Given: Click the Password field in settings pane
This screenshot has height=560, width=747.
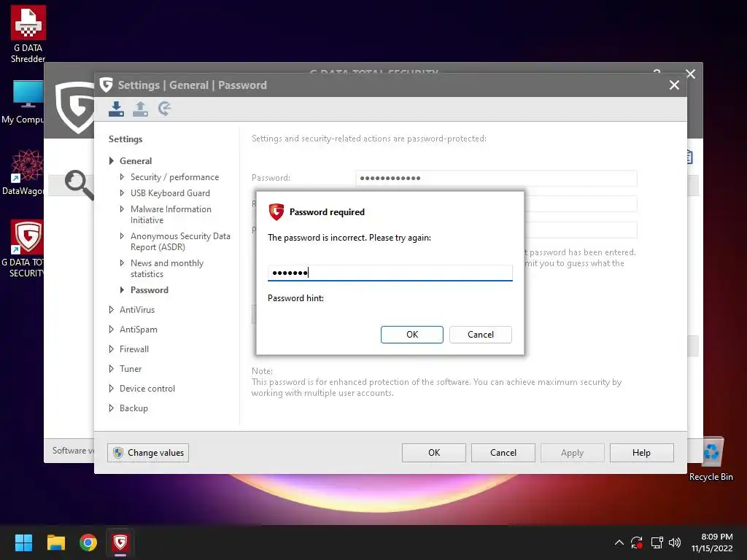Looking at the screenshot, I should tap(496, 178).
